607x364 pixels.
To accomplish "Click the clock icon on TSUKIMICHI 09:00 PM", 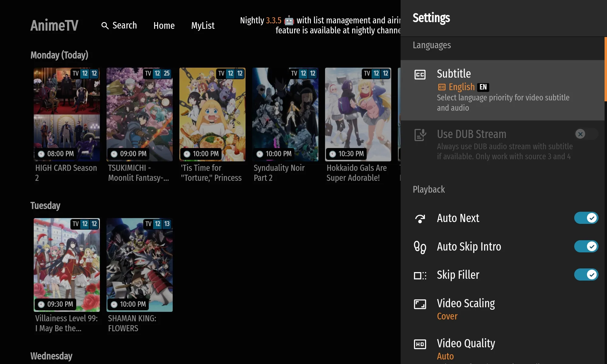I will (x=114, y=154).
